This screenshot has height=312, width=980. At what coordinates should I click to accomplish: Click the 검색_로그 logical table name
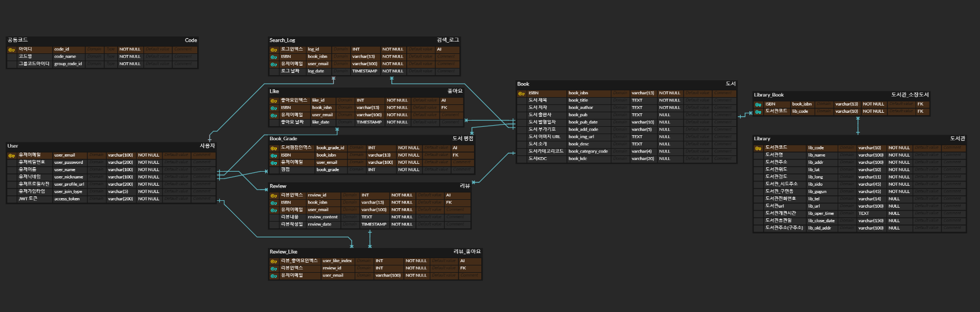(448, 40)
